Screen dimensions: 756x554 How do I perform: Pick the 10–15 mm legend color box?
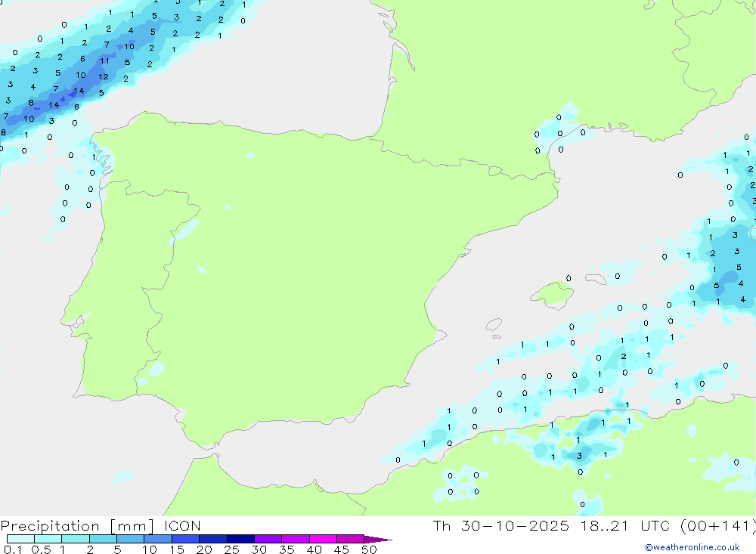[x=158, y=539]
